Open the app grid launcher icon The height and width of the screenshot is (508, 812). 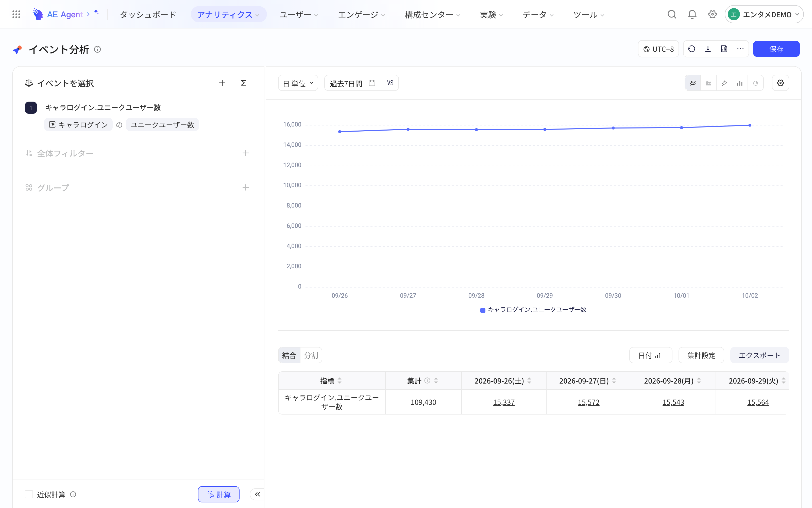point(16,14)
